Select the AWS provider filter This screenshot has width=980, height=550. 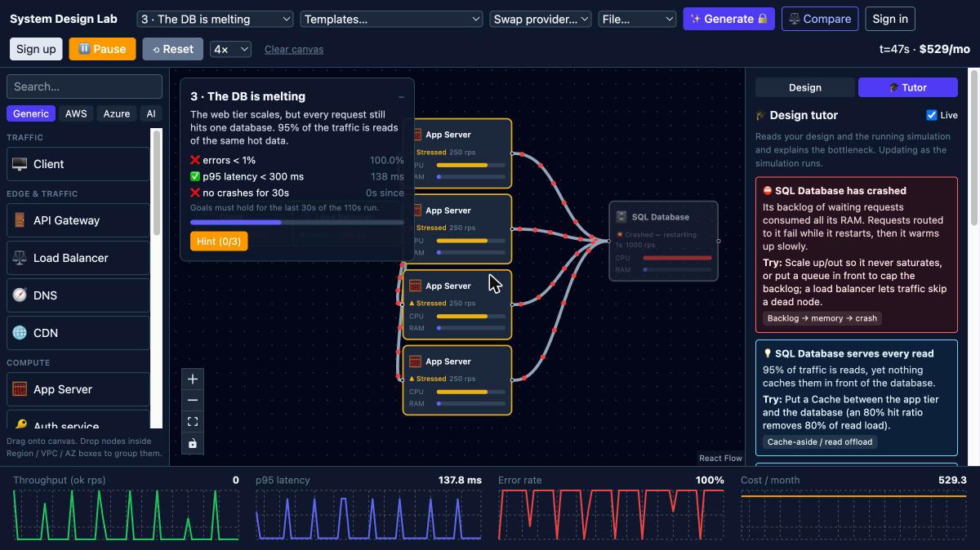tap(76, 114)
